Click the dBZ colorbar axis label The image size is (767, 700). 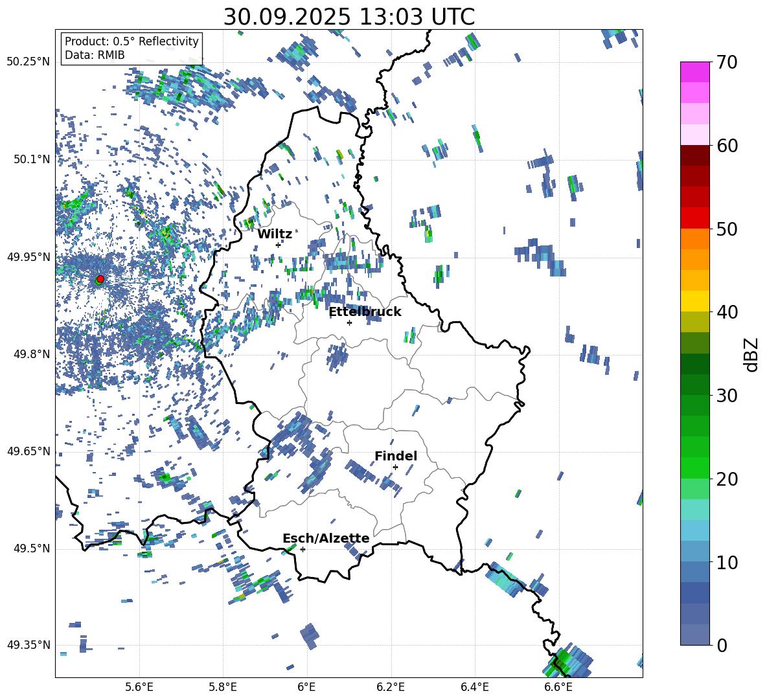click(751, 354)
